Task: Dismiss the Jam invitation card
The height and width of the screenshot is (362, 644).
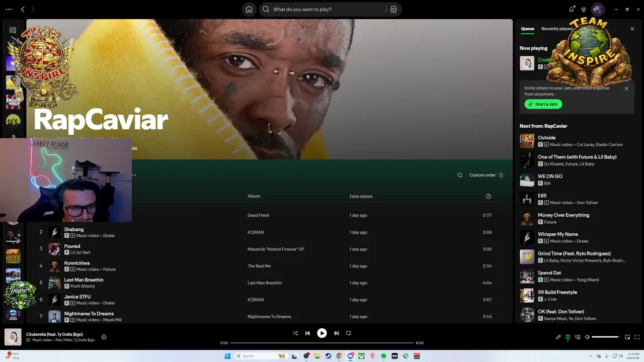Action: pyautogui.click(x=626, y=88)
